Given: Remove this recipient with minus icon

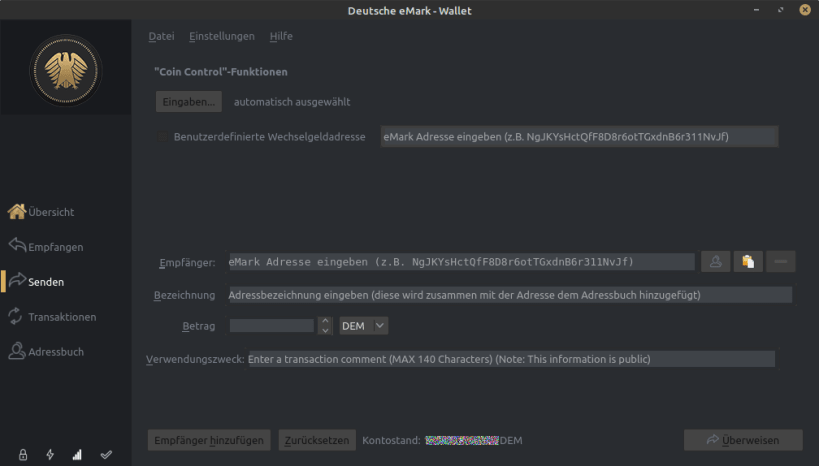Looking at the screenshot, I should pos(780,262).
